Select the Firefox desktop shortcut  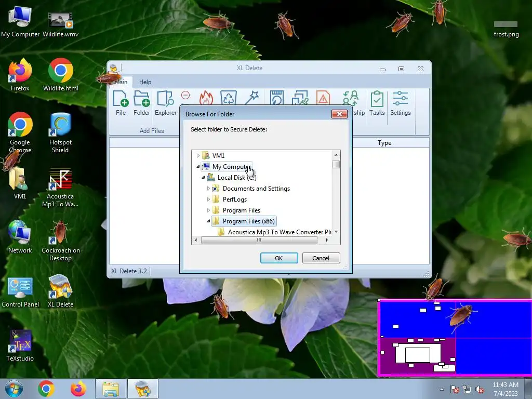[x=20, y=75]
